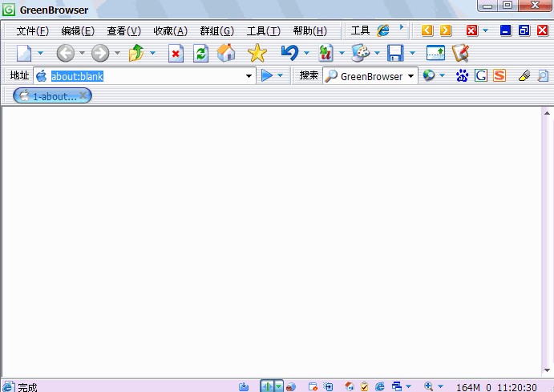Click the Google G search icon
This screenshot has width=554, height=392.
[x=481, y=76]
